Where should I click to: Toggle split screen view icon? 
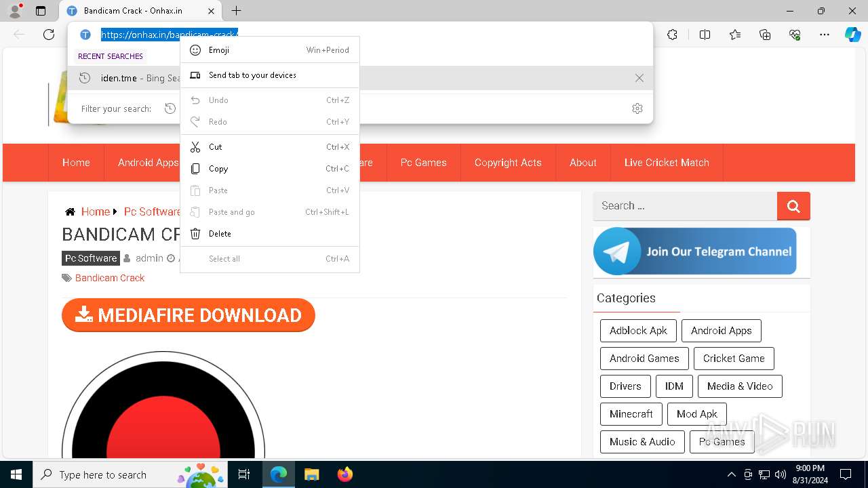[x=705, y=35]
